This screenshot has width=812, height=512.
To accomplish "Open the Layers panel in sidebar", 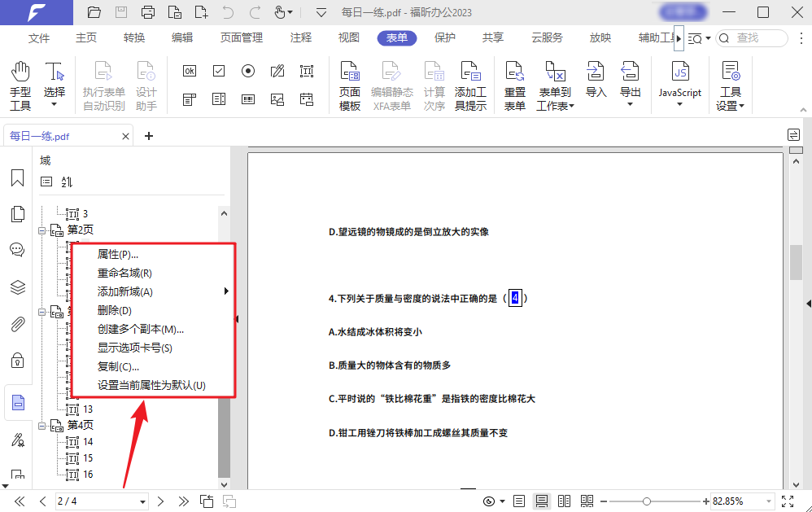I will [x=18, y=287].
